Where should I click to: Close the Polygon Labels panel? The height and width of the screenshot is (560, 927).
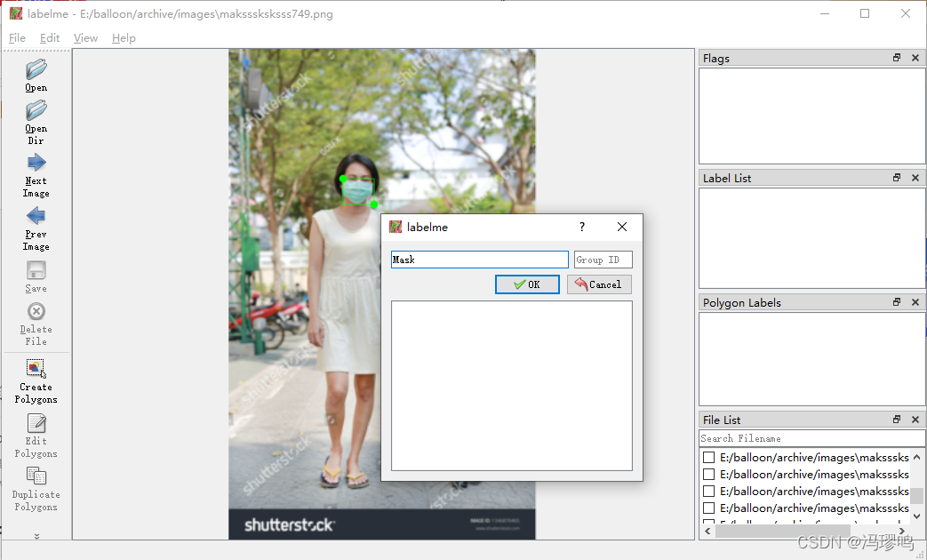[x=915, y=301]
